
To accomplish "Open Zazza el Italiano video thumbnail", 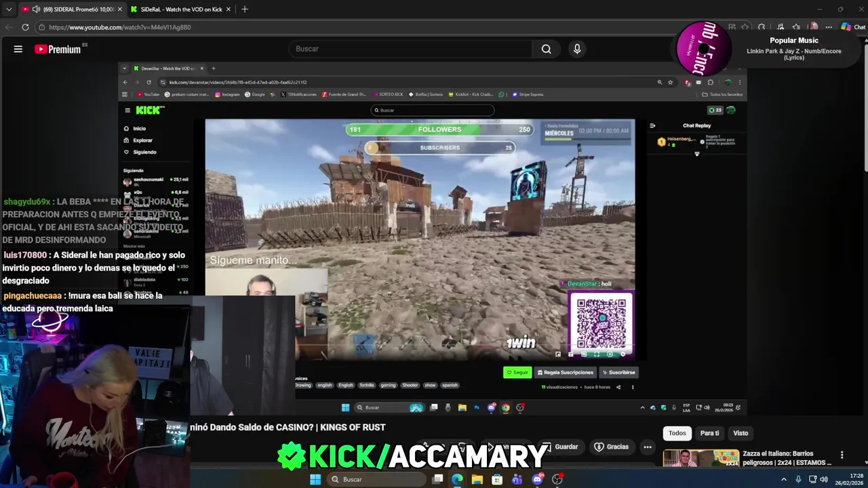I will (701, 458).
